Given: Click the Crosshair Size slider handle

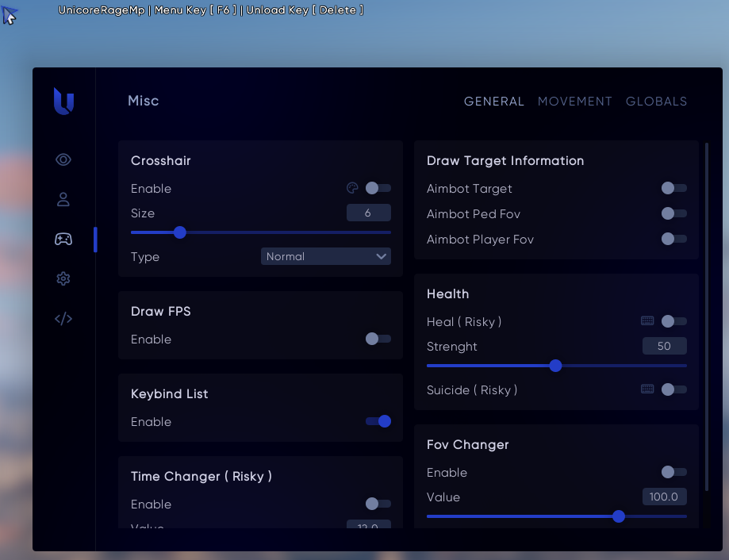Looking at the screenshot, I should pos(179,232).
